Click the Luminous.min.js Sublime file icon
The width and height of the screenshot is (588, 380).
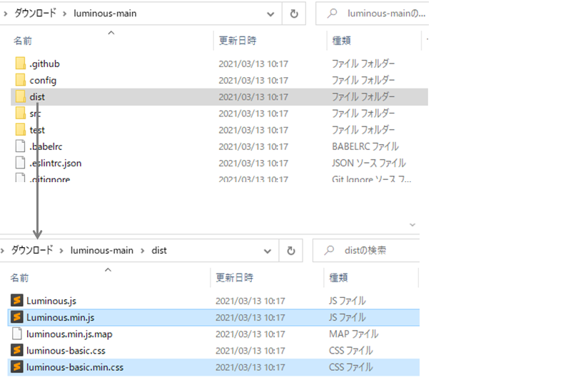(x=17, y=317)
